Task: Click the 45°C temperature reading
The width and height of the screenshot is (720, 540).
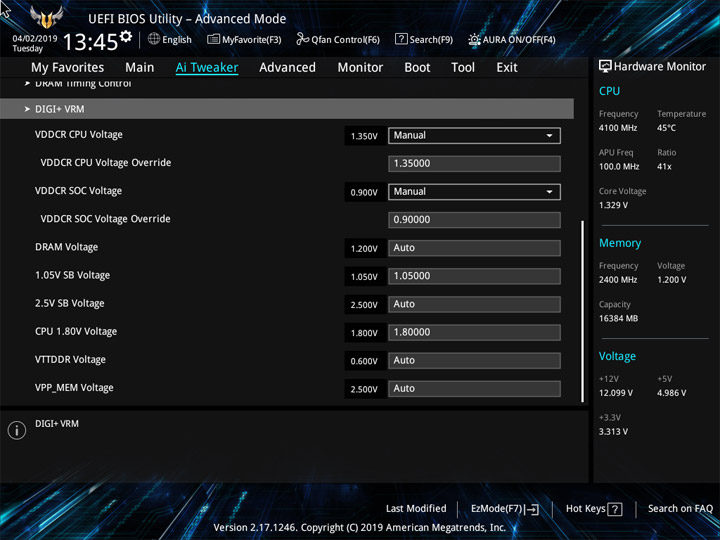Action: [x=666, y=128]
